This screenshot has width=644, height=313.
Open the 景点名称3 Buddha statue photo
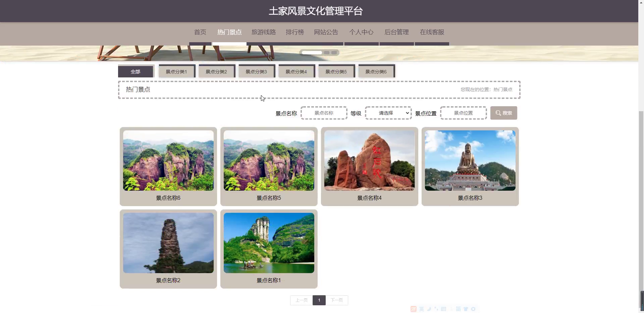click(x=470, y=161)
